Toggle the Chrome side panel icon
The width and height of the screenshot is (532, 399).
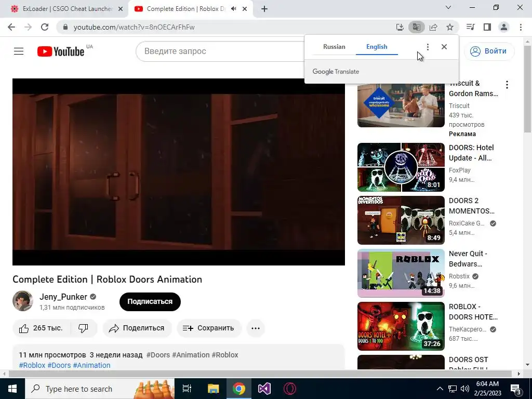(487, 27)
